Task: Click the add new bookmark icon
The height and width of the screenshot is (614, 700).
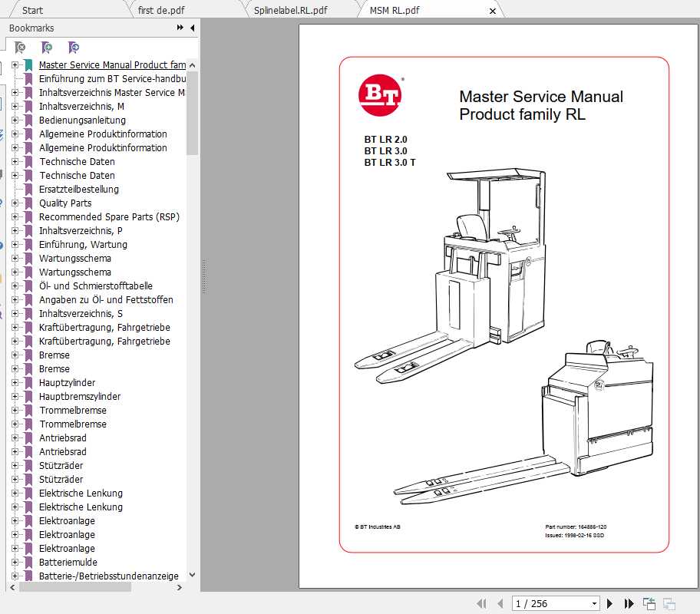Action: [x=46, y=47]
